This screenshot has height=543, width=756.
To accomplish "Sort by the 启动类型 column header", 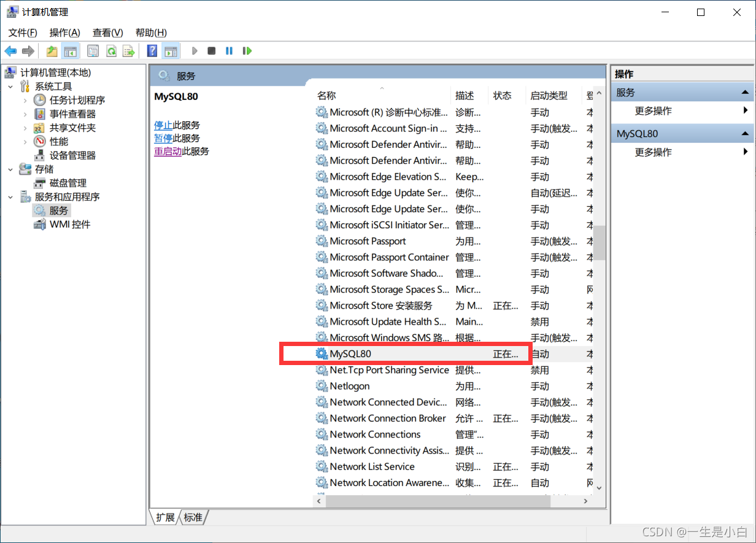I will tap(553, 96).
